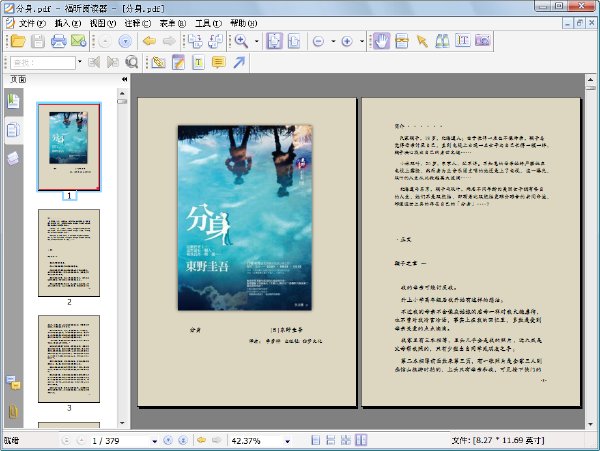Open the 帮助 menu
Screen dimensions: 600x451
[x=243, y=24]
